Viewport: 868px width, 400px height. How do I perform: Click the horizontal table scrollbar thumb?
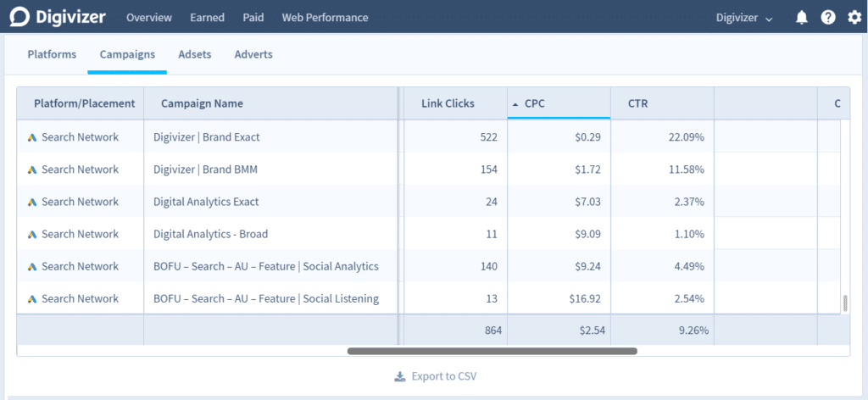(492, 350)
